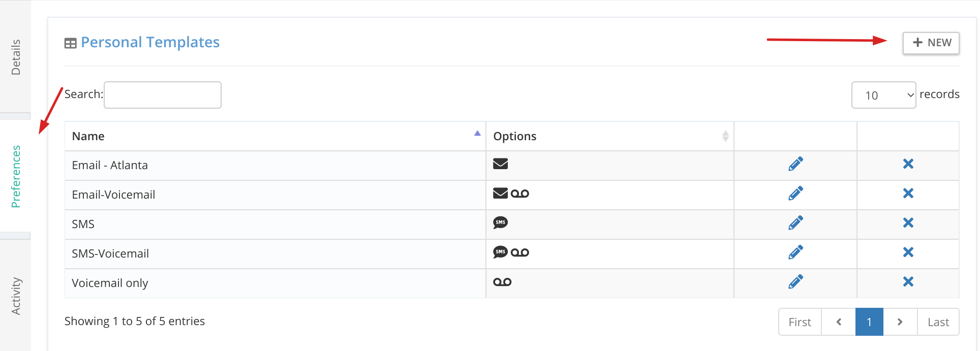Sort table by Name column
This screenshot has width=980, height=351.
pyautogui.click(x=275, y=136)
